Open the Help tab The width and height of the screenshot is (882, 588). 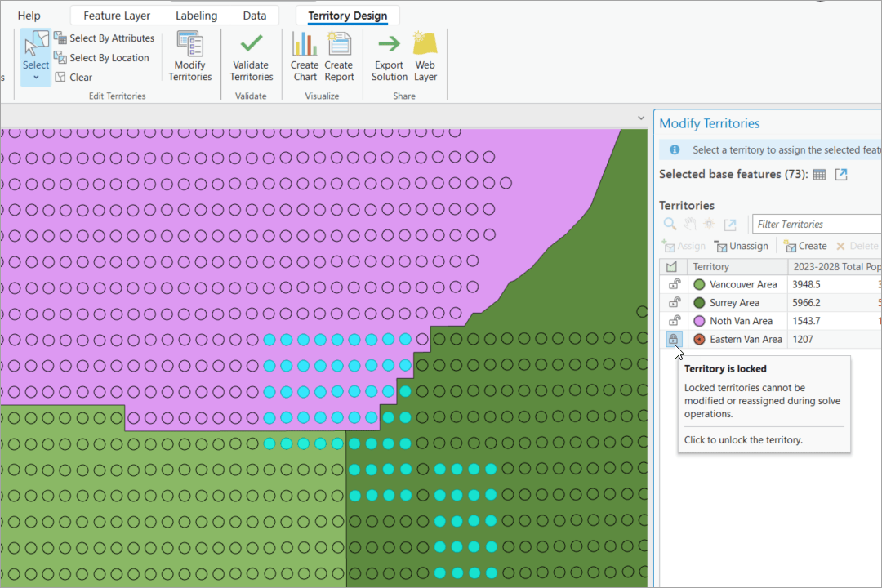coord(29,16)
